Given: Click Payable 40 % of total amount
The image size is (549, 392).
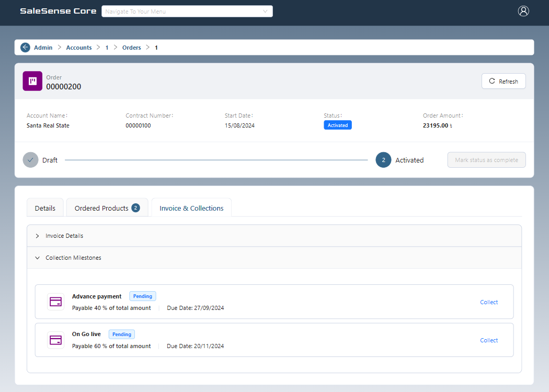Looking at the screenshot, I should (111, 308).
